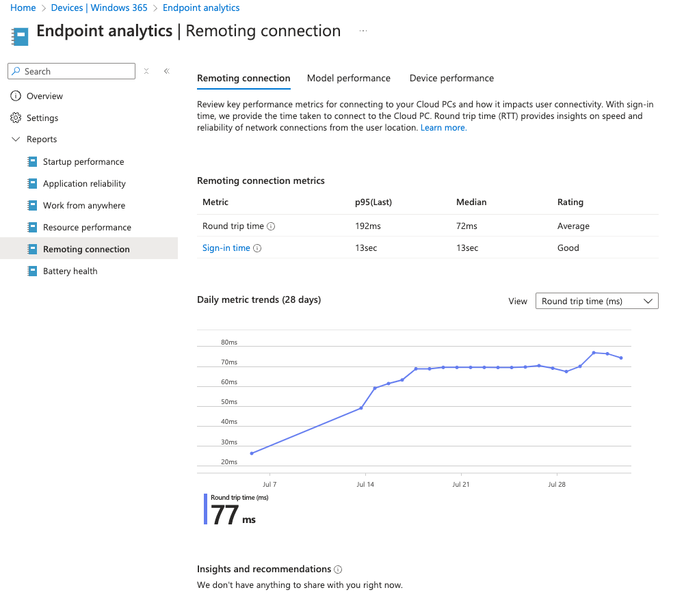Click Insights and recommendations info icon
The image size is (697, 616).
click(x=338, y=570)
